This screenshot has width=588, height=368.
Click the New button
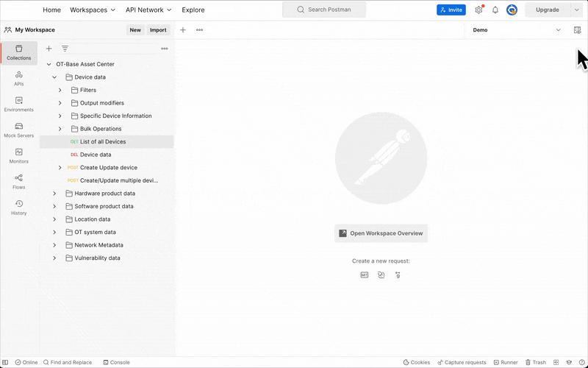[135, 30]
